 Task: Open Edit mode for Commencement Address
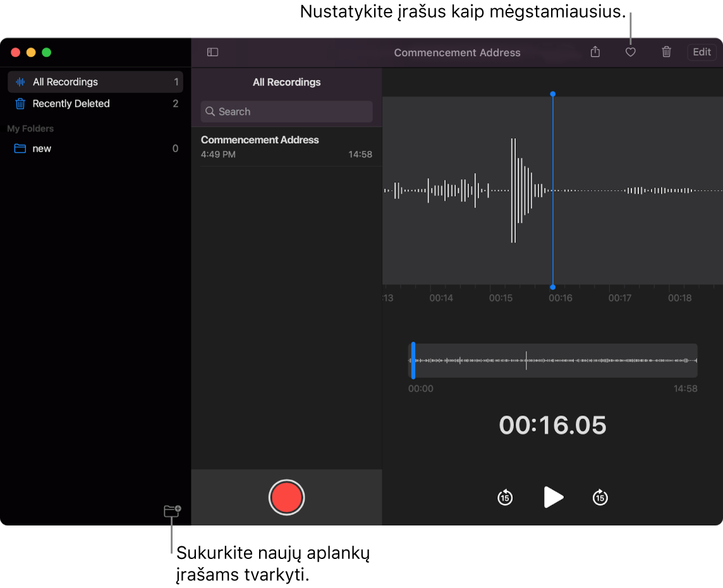point(702,52)
